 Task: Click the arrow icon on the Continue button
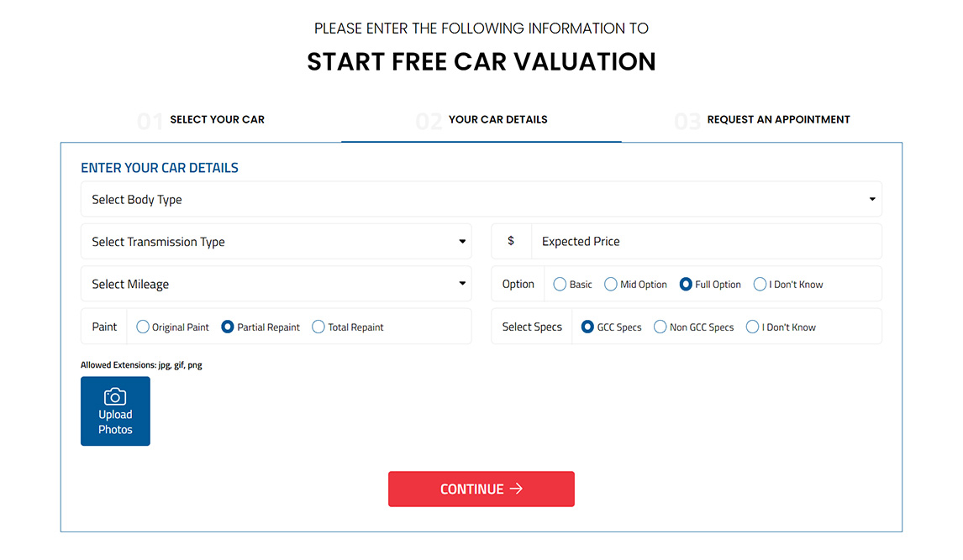click(x=517, y=489)
